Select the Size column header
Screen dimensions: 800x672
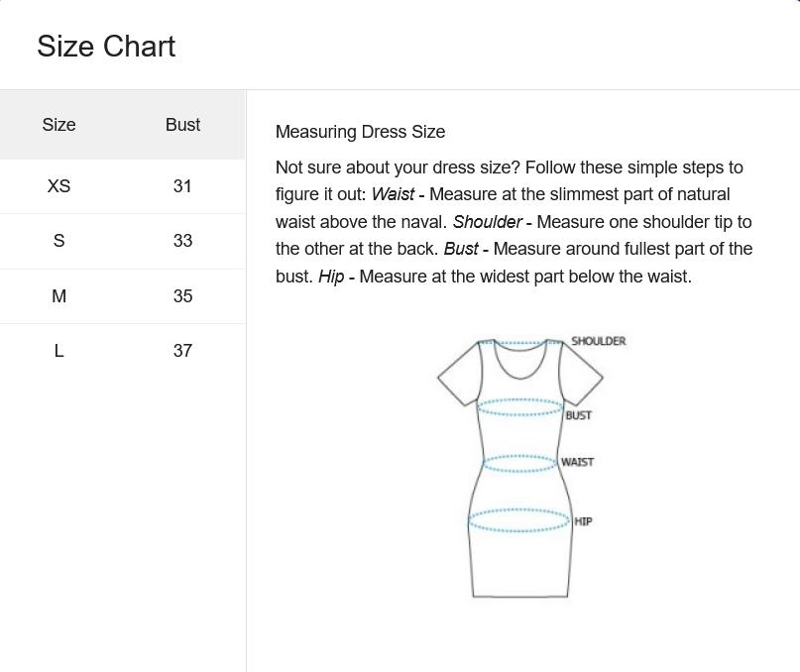tap(58, 125)
